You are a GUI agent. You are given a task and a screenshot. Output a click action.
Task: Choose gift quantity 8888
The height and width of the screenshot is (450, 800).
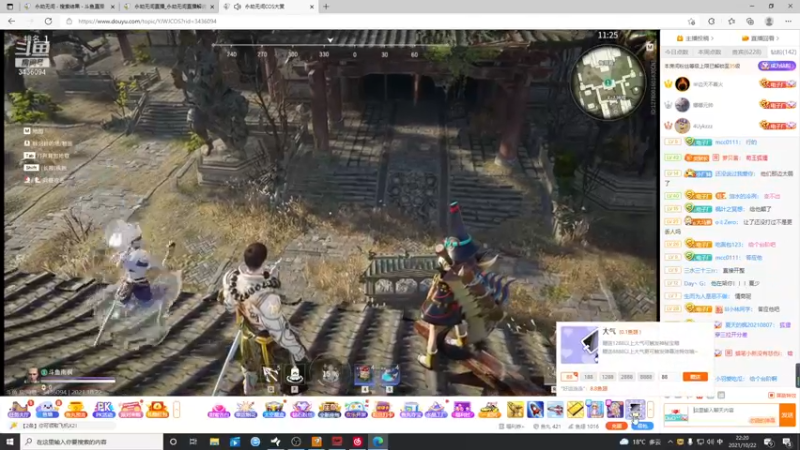point(645,377)
